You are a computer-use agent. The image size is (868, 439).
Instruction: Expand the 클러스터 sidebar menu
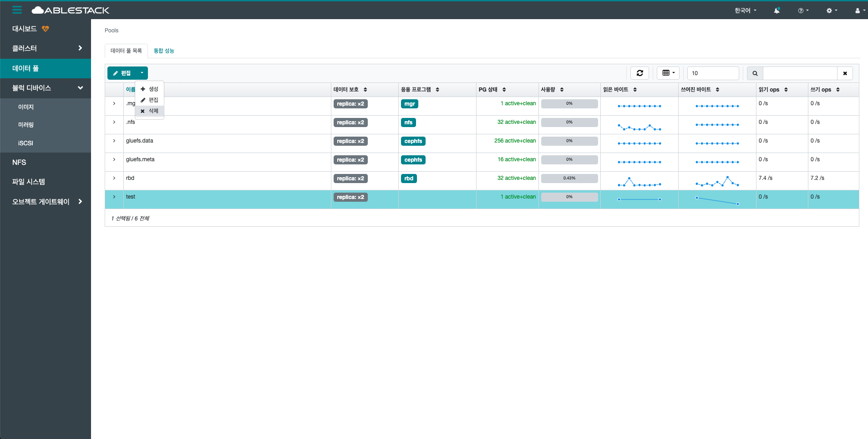[x=46, y=48]
